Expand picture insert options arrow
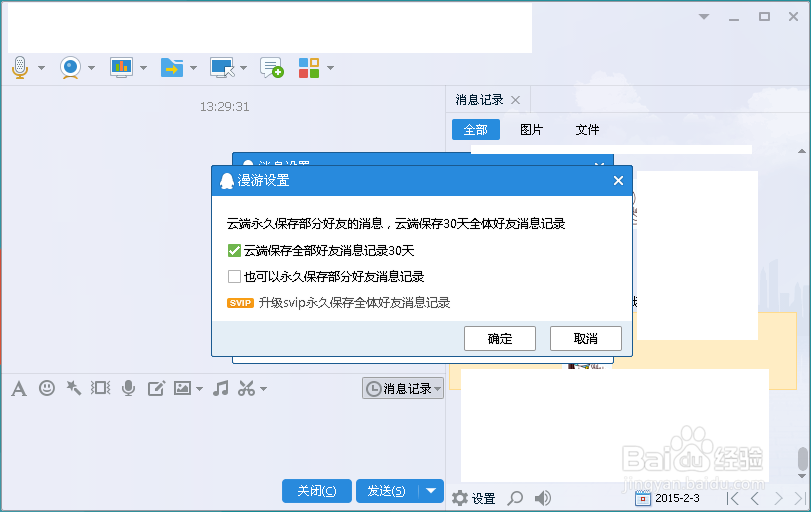 [x=199, y=389]
